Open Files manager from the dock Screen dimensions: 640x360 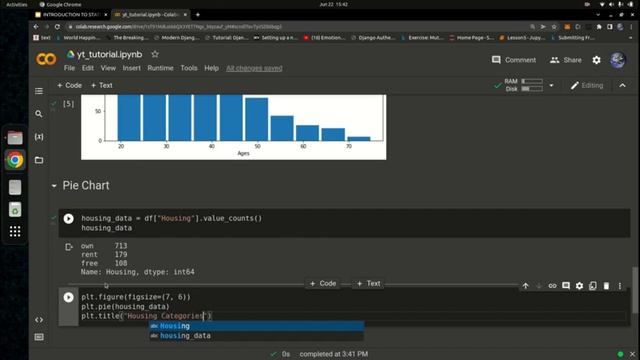15,138
